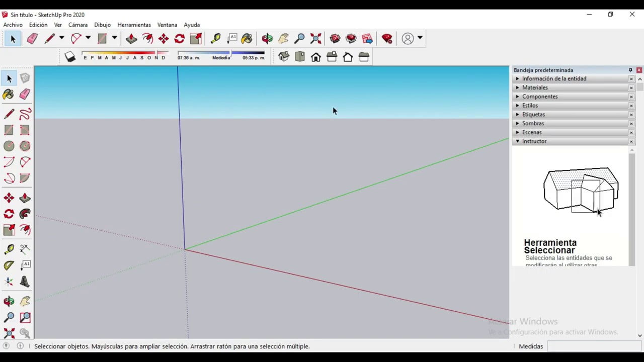The image size is (644, 362).
Task: Expand the Materiales panel
Action: [517, 87]
